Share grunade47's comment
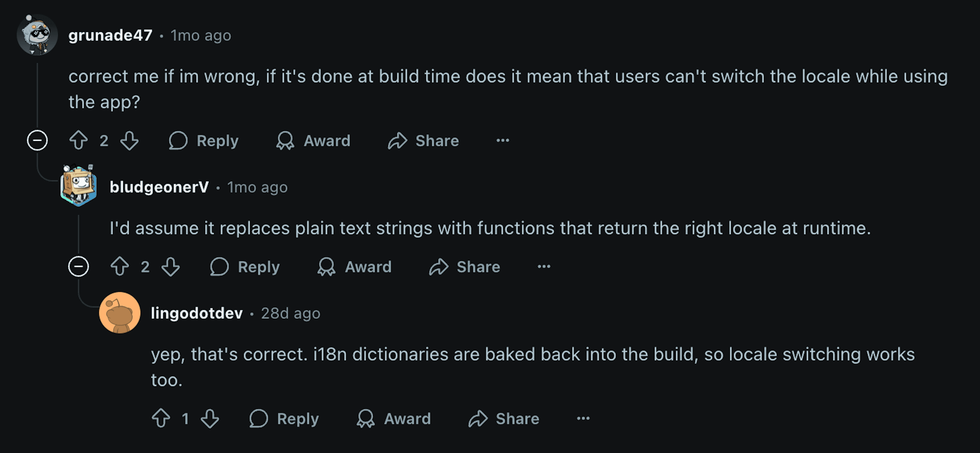 423,140
